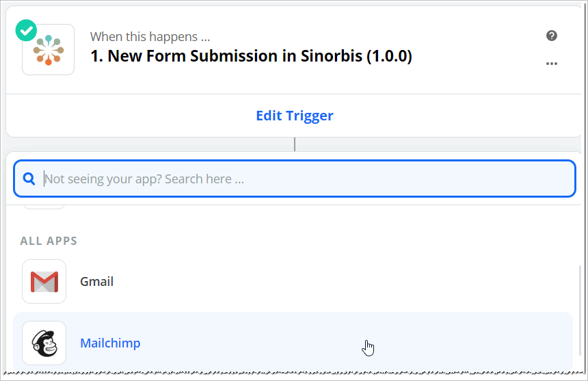Click the Gmail envelope icon
This screenshot has height=381, width=588.
44,281
